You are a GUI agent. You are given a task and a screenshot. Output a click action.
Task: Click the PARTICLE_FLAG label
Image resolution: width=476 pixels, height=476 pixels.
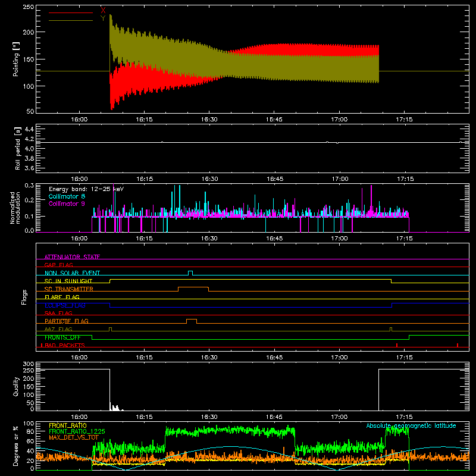tap(67, 321)
